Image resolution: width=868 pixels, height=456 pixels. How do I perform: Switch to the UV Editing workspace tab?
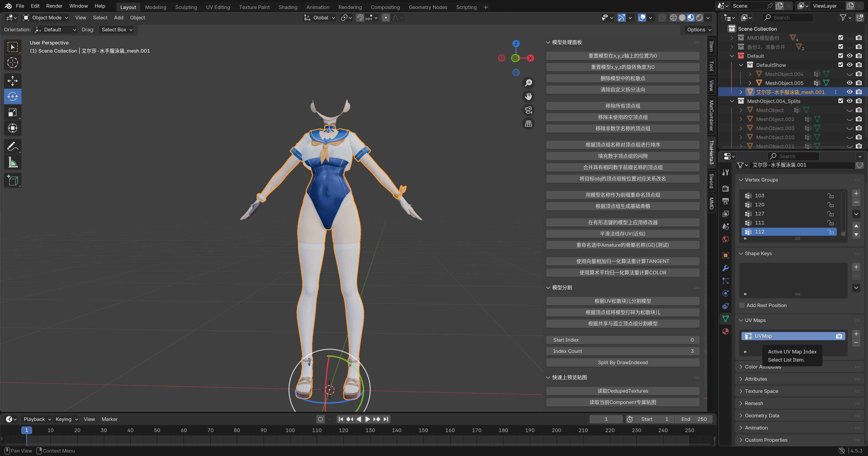tap(218, 7)
